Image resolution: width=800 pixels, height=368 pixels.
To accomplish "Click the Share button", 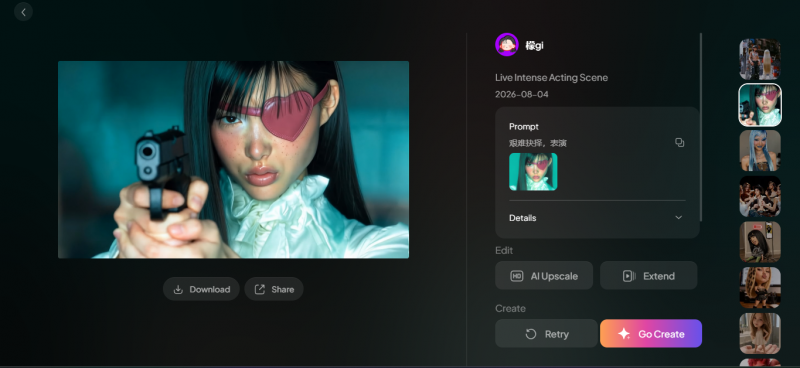I will [x=274, y=289].
